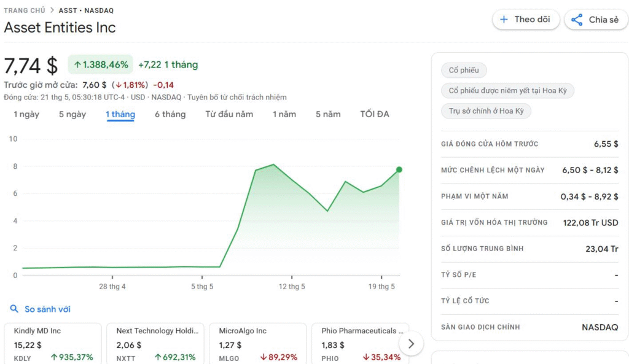The width and height of the screenshot is (629, 364).
Task: Click the Asset Entities Inc title
Action: click(60, 27)
